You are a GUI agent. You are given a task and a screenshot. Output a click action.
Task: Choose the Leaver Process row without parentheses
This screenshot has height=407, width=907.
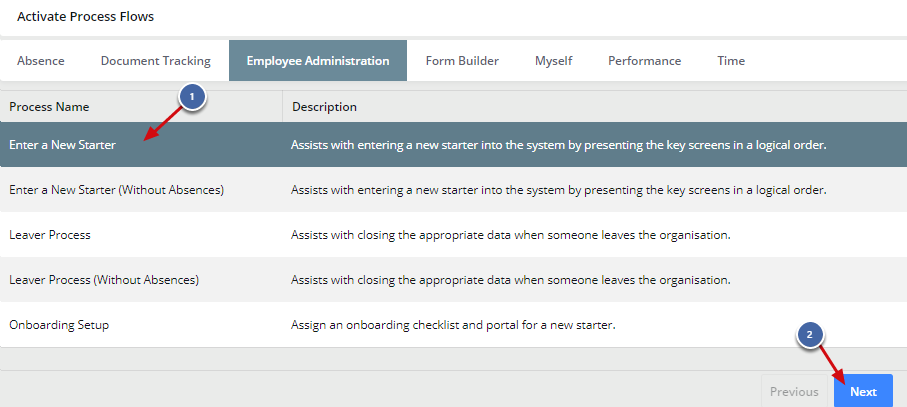click(x=50, y=235)
